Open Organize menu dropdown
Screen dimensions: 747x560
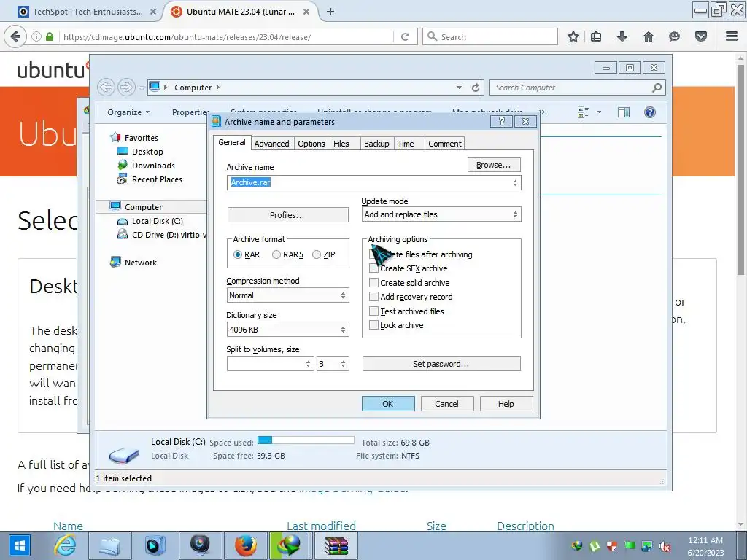(x=128, y=112)
